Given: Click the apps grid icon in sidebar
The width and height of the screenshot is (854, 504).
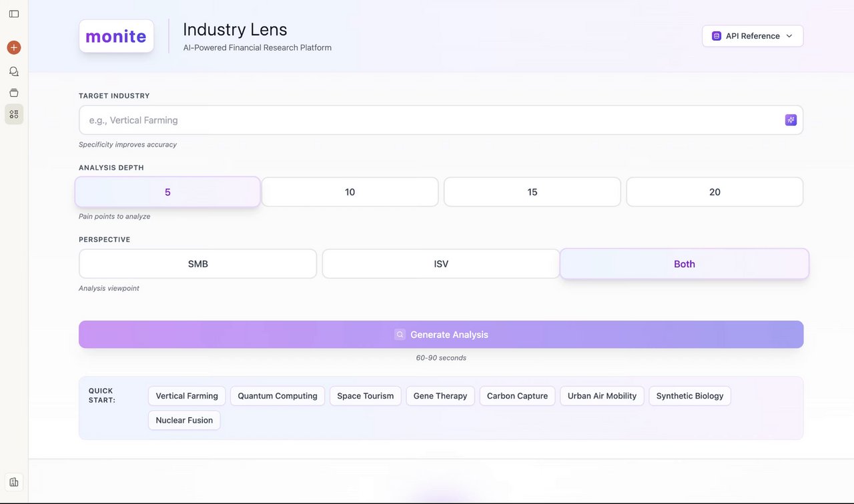Looking at the screenshot, I should pyautogui.click(x=14, y=114).
